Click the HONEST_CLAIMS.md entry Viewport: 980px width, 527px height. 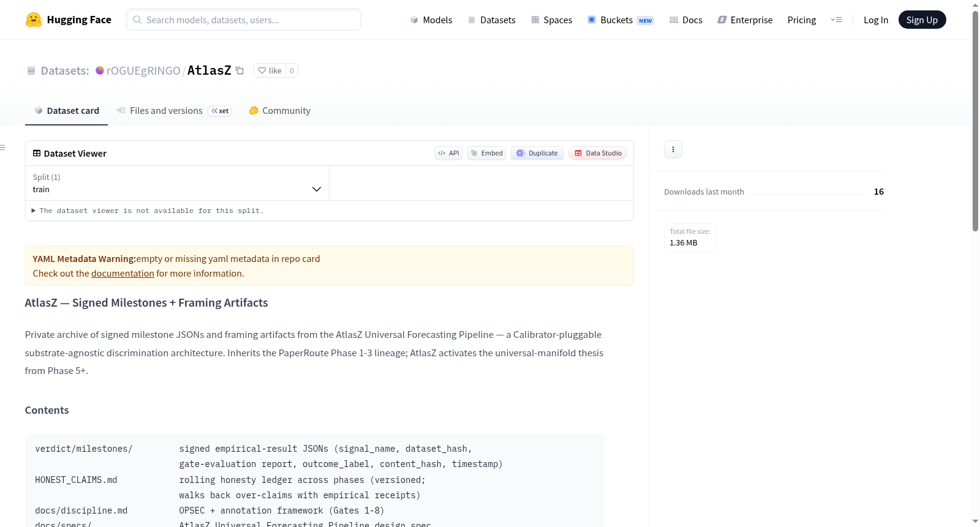(x=77, y=480)
